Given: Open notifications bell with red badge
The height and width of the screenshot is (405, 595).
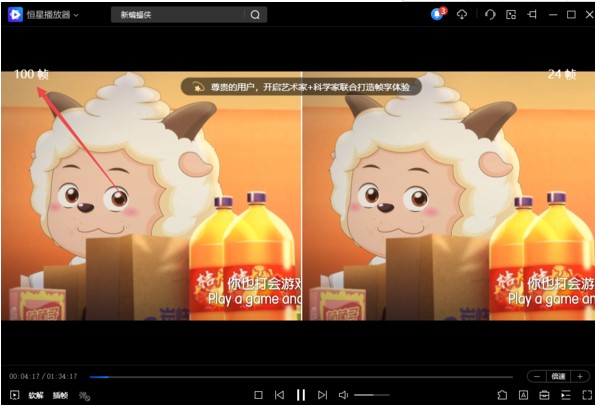Looking at the screenshot, I should coord(438,14).
